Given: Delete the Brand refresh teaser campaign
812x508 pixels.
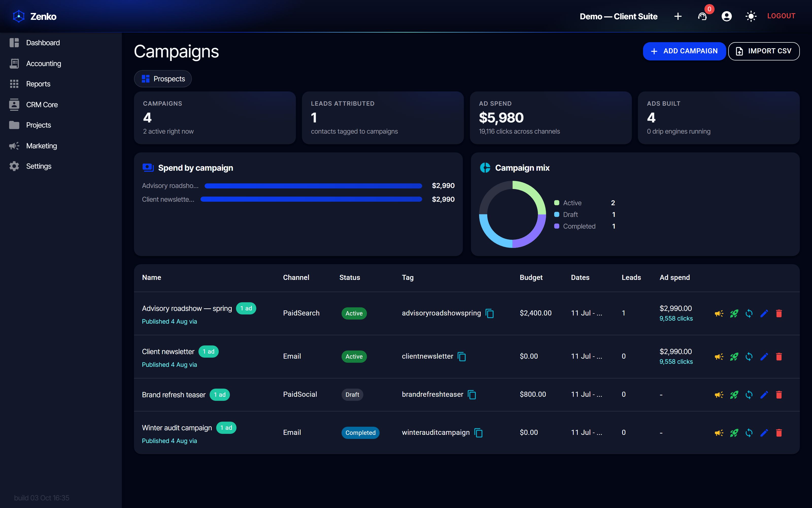Looking at the screenshot, I should point(779,395).
